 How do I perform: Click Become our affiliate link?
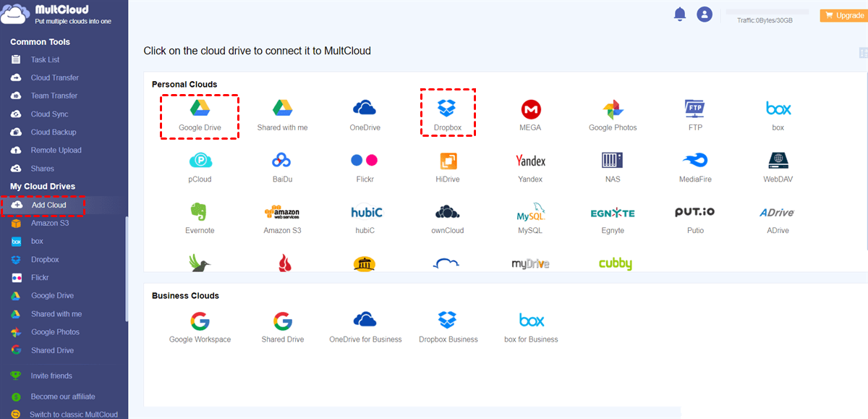[x=63, y=397]
